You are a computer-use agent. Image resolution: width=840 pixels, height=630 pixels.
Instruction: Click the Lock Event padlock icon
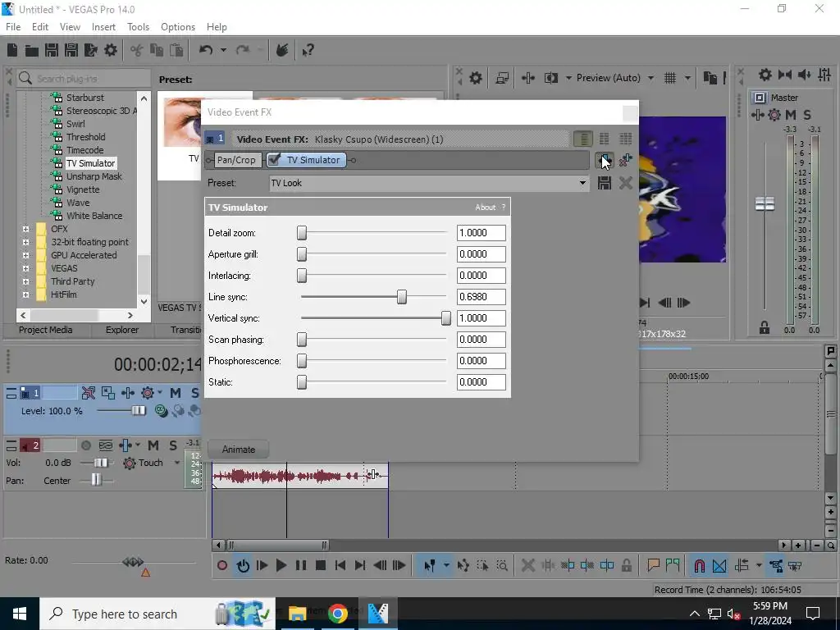626,565
